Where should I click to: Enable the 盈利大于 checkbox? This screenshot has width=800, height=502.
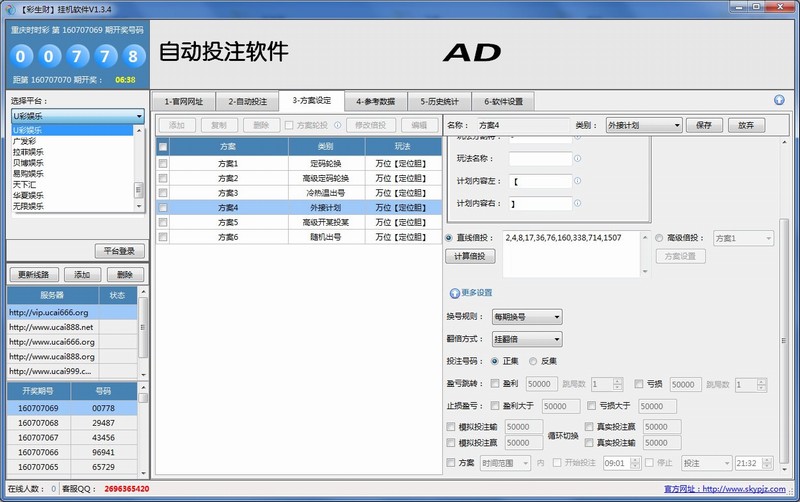click(x=495, y=406)
